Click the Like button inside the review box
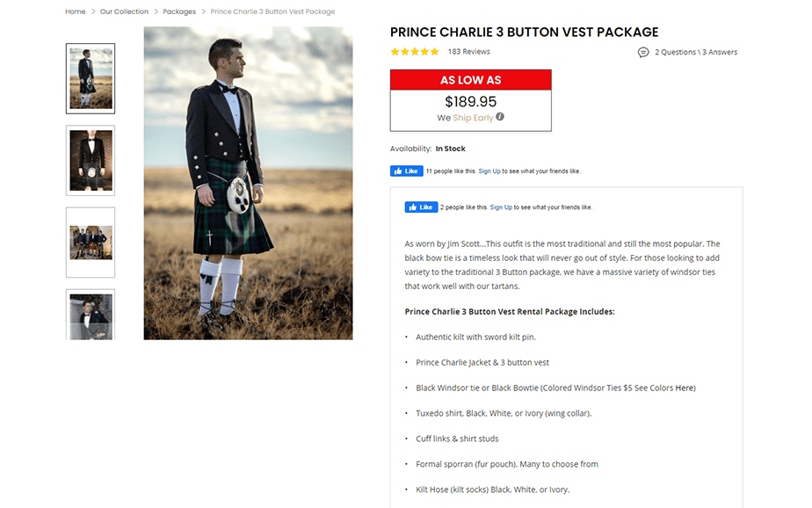 coord(421,207)
